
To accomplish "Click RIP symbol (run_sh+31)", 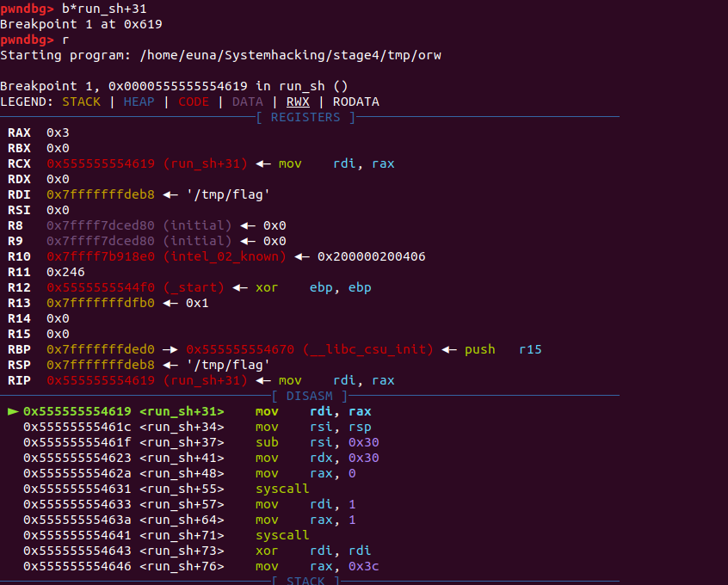I will [x=205, y=381].
